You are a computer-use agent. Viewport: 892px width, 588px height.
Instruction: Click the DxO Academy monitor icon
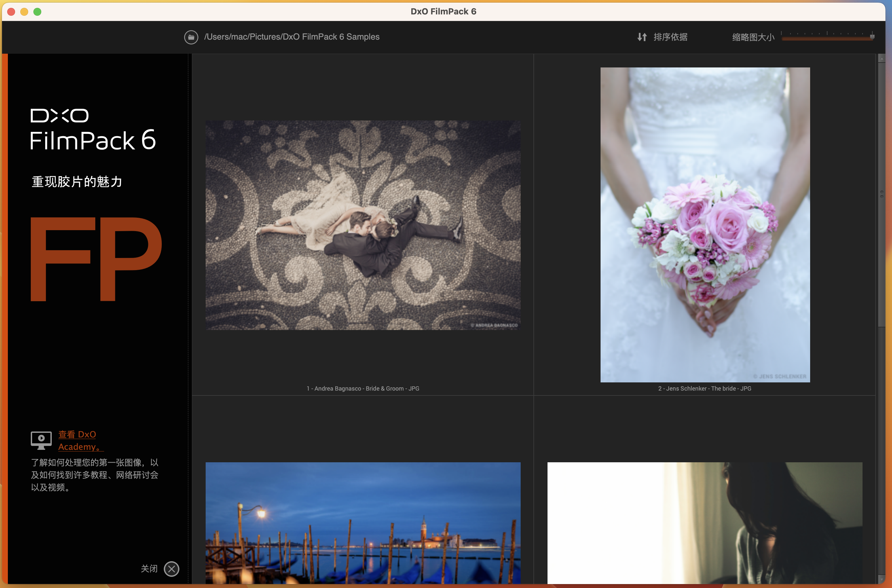click(x=41, y=440)
